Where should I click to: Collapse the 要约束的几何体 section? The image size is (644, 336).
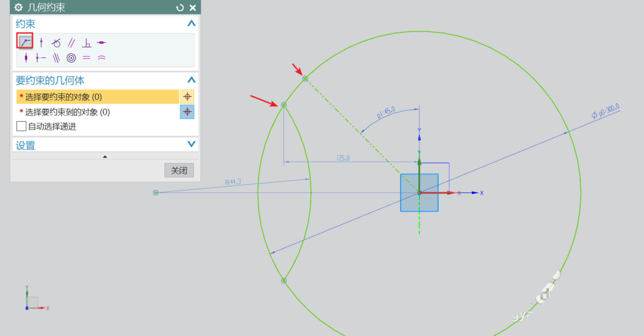191,80
